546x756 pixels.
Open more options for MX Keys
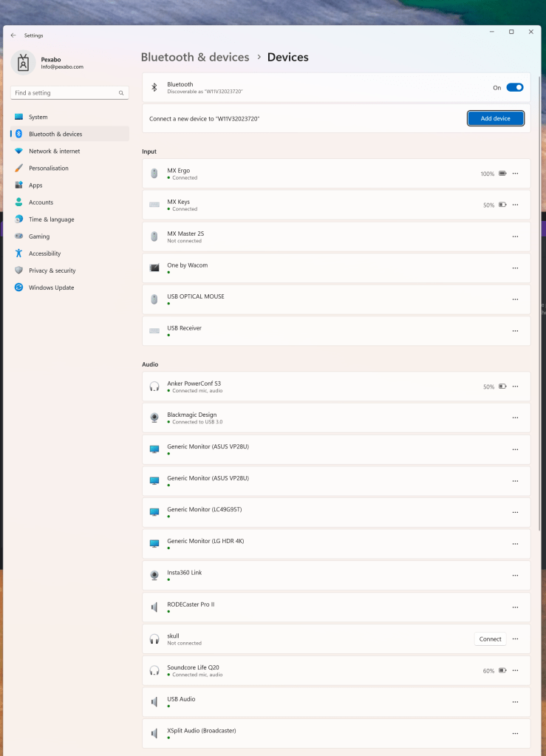pyautogui.click(x=515, y=205)
